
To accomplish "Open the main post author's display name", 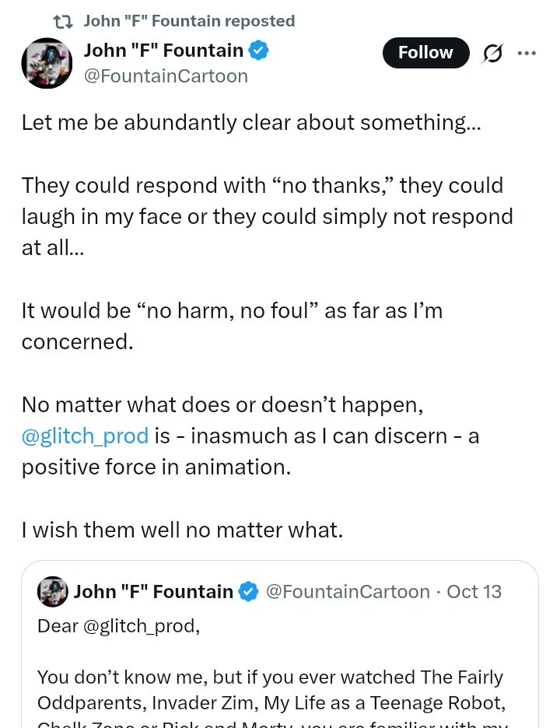I will click(163, 51).
